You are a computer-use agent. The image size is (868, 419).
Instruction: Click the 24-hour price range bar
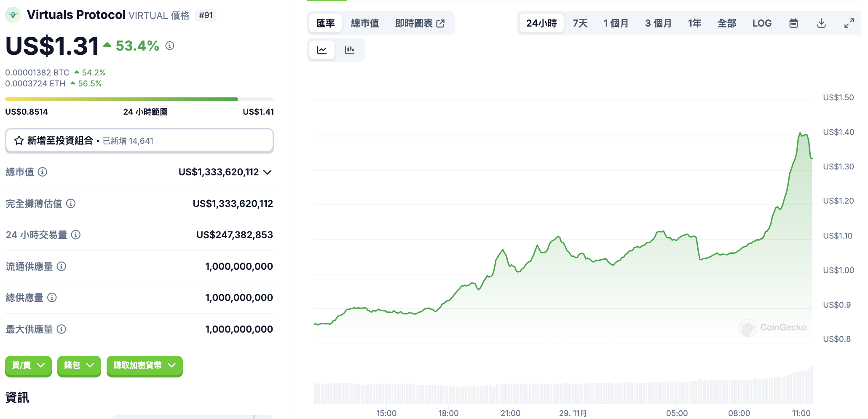pyautogui.click(x=139, y=99)
